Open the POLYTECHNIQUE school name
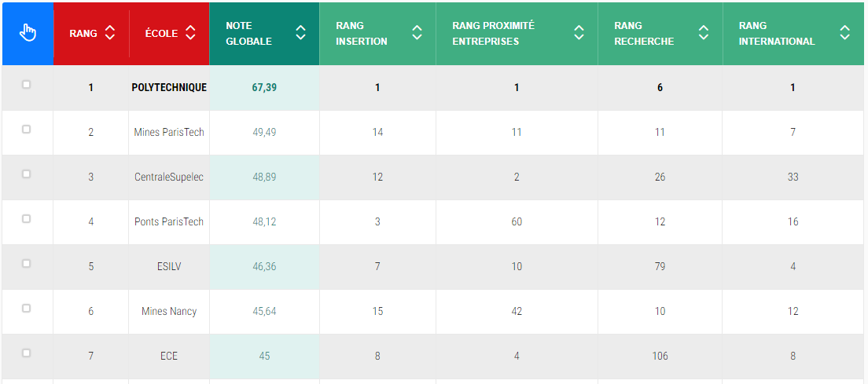Image resolution: width=868 pixels, height=384 pixels. [169, 88]
